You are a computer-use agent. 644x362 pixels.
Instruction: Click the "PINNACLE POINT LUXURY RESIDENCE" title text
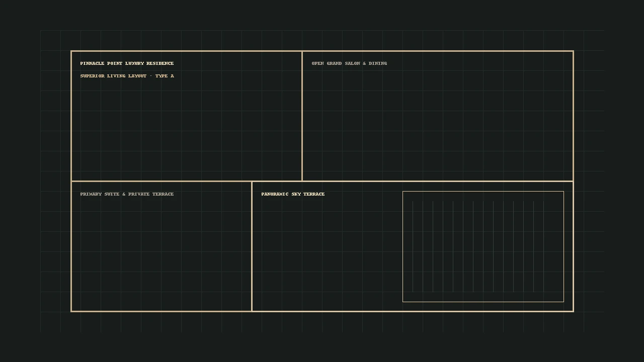127,63
